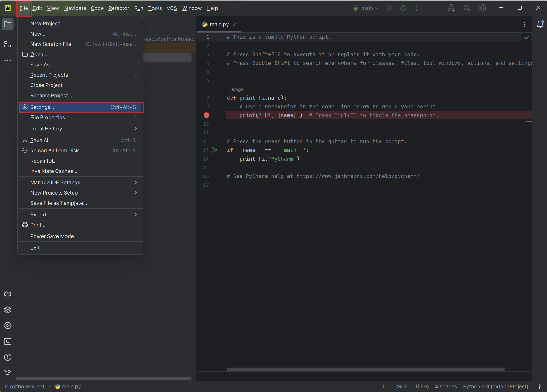The image size is (547, 392).
Task: Open the Services tool window
Action: click(x=8, y=326)
